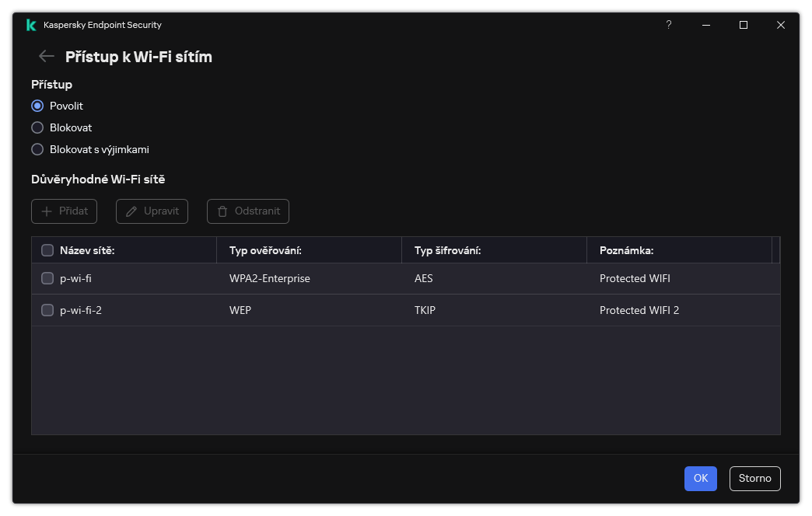Tick the checkbox for p-wi-fi
The image size is (812, 516).
tap(47, 278)
